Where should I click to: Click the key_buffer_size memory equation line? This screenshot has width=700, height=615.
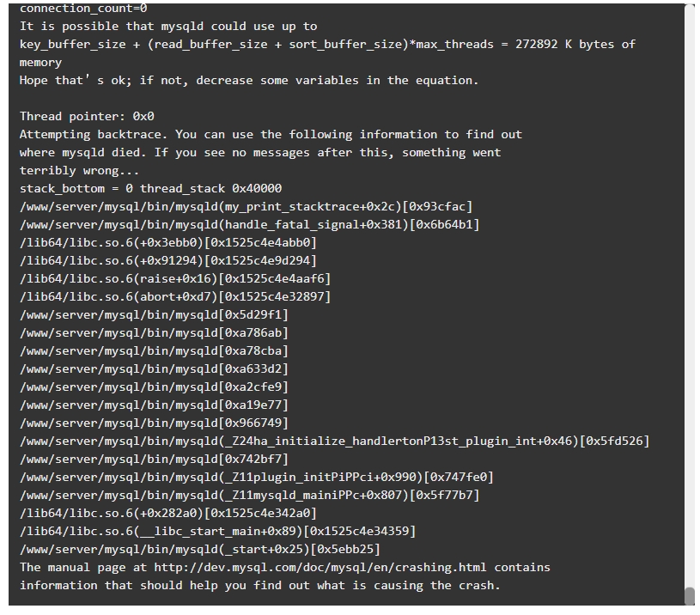point(328,44)
